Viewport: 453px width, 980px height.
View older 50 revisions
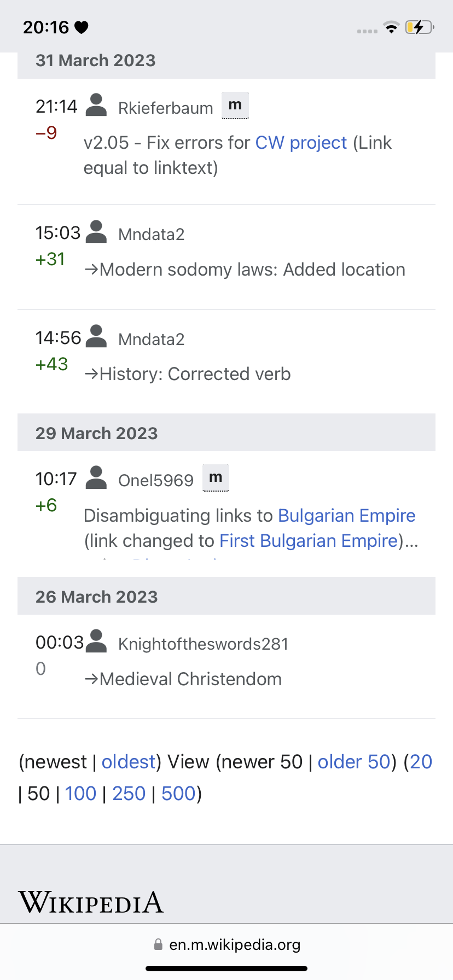354,762
